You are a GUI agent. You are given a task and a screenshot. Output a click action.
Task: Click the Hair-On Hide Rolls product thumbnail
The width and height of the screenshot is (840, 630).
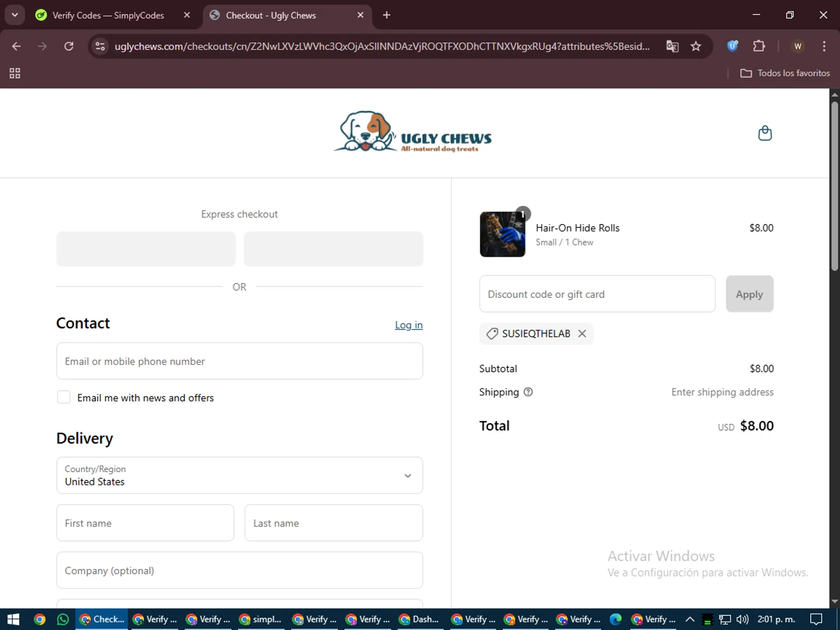[502, 234]
